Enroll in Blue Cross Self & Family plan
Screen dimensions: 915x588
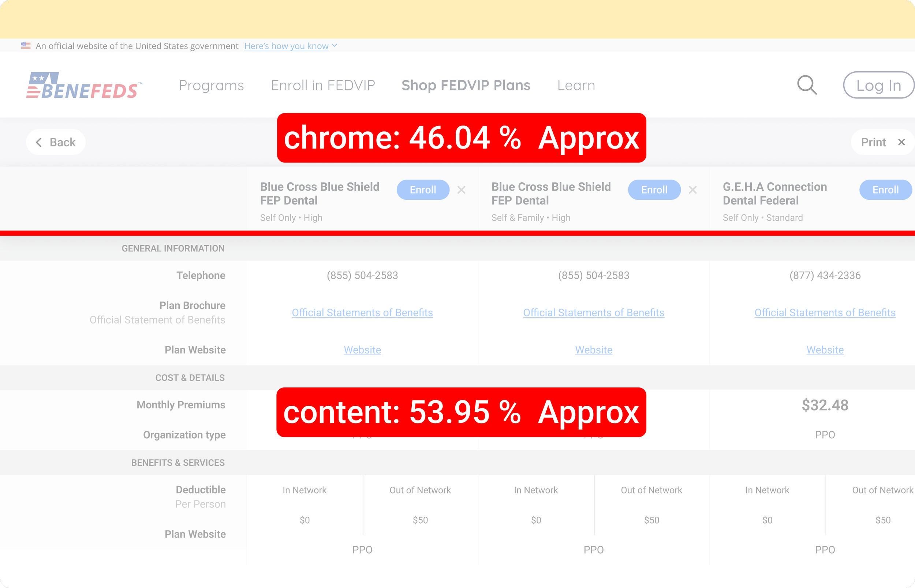pyautogui.click(x=654, y=190)
